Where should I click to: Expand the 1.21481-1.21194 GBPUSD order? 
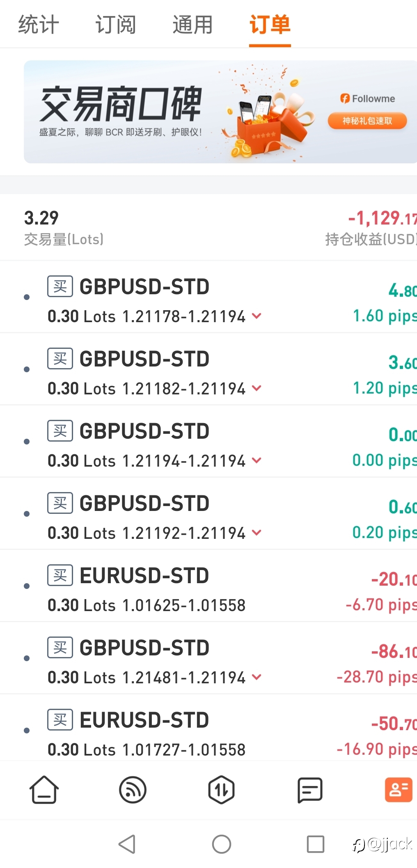pos(257,677)
